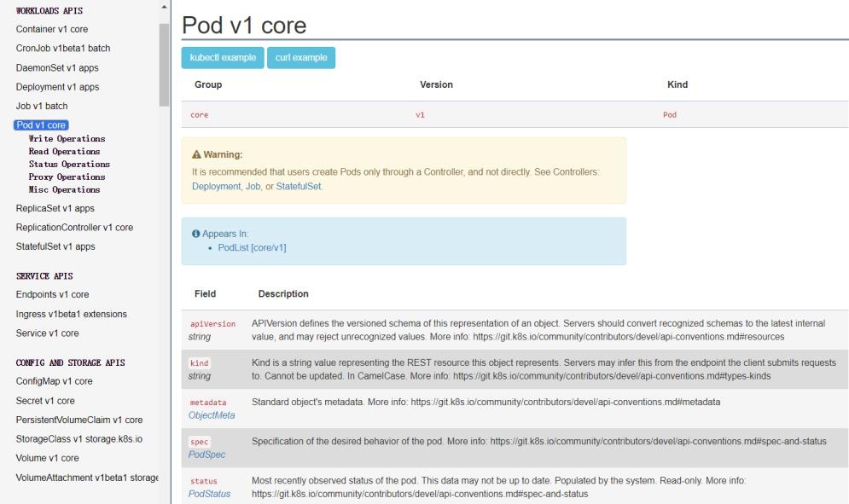Open Ingress v1beta1 extensions page
This screenshot has height=504, width=849.
(x=72, y=314)
